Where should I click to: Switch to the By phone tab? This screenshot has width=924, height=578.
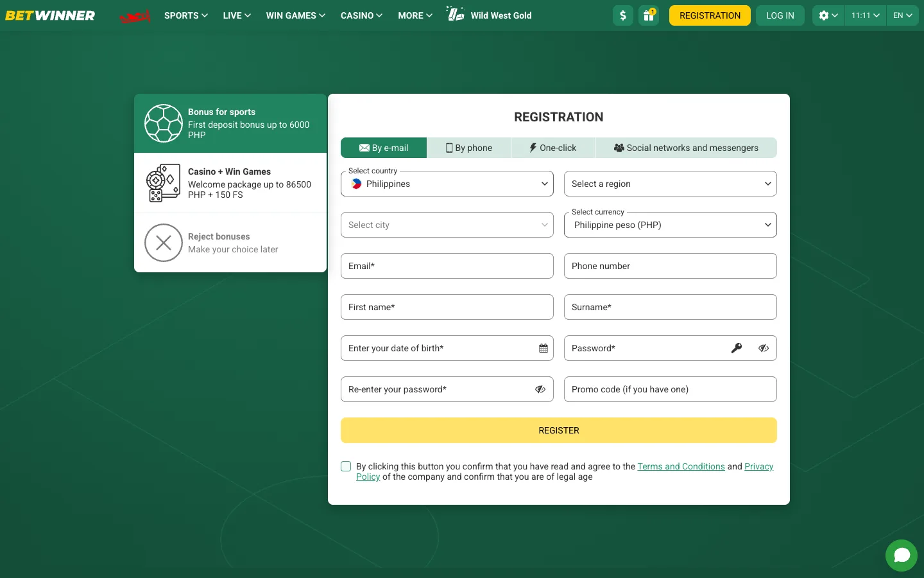(x=469, y=148)
